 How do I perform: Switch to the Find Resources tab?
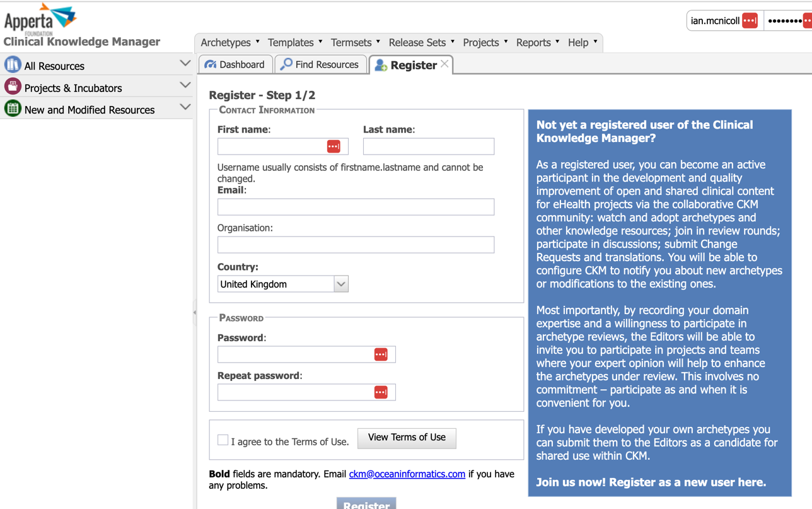pos(321,64)
